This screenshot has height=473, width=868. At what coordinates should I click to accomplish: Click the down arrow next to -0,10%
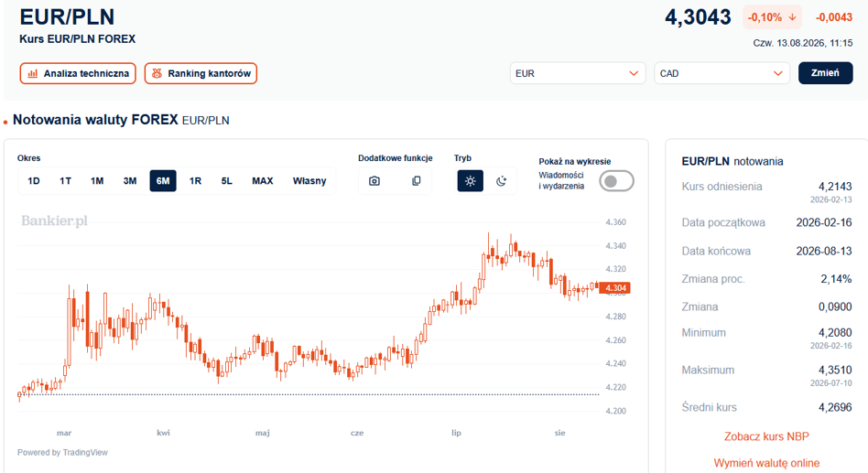coord(792,17)
